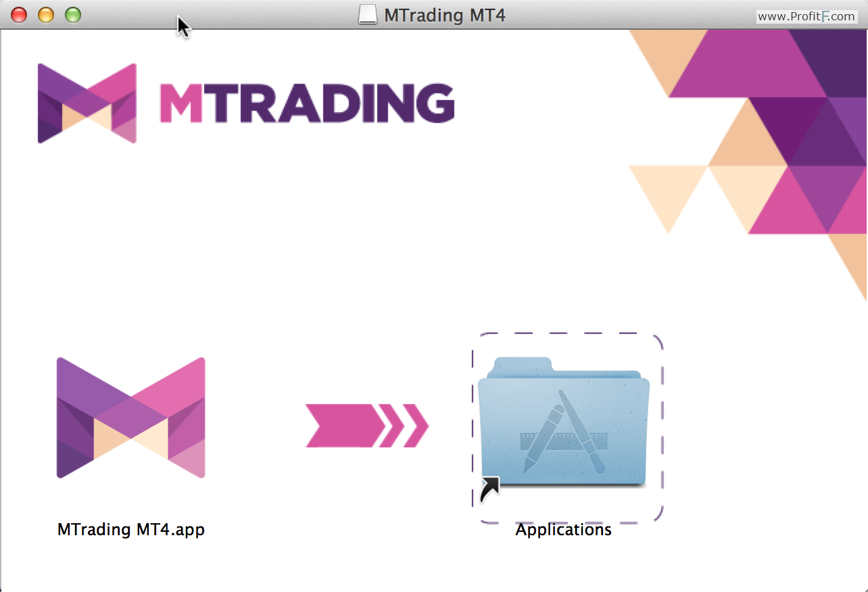Screen dimensions: 868x592
Task: Select the MTrading MT4.app icon
Action: pos(131,418)
